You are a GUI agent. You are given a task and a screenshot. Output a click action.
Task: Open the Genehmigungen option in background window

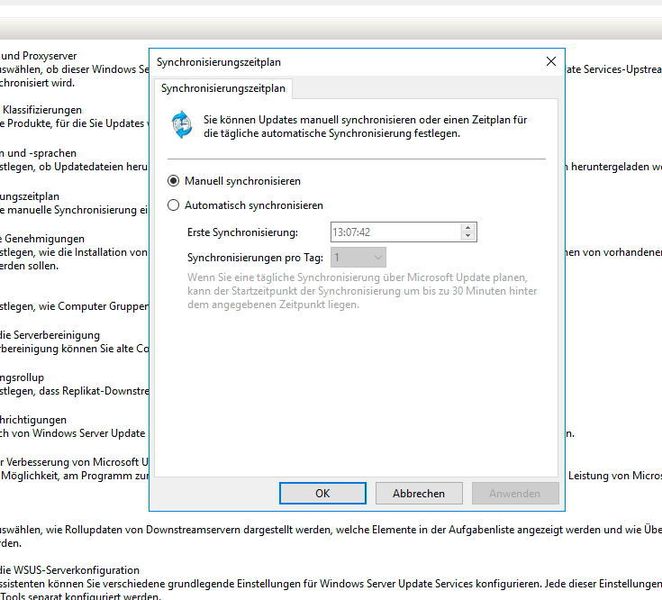point(43,239)
